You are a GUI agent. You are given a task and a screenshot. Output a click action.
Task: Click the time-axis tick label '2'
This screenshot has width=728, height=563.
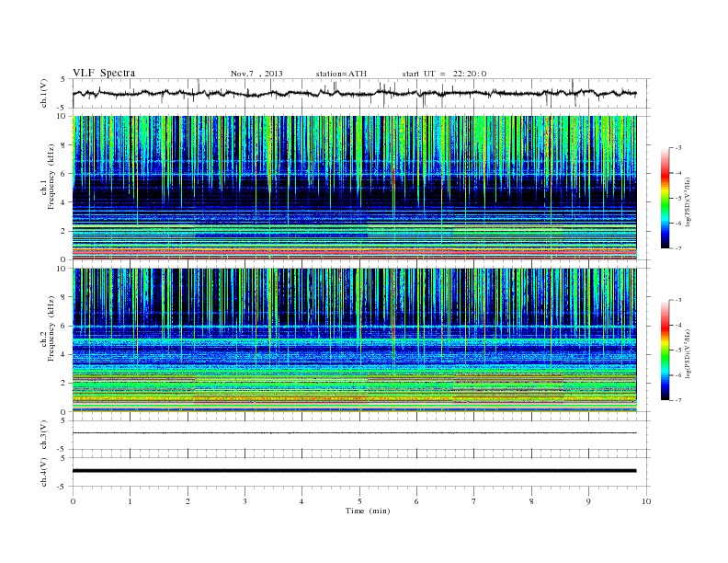pyautogui.click(x=188, y=501)
